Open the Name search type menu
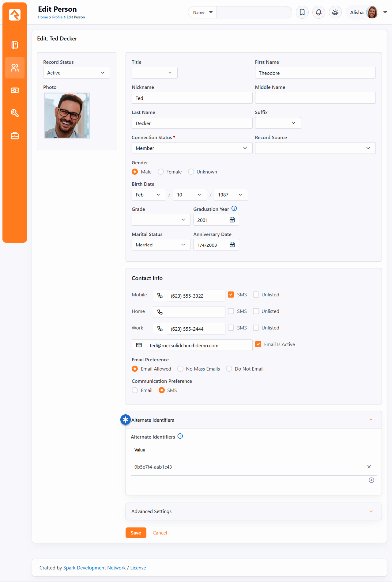392x582 pixels. pos(202,12)
